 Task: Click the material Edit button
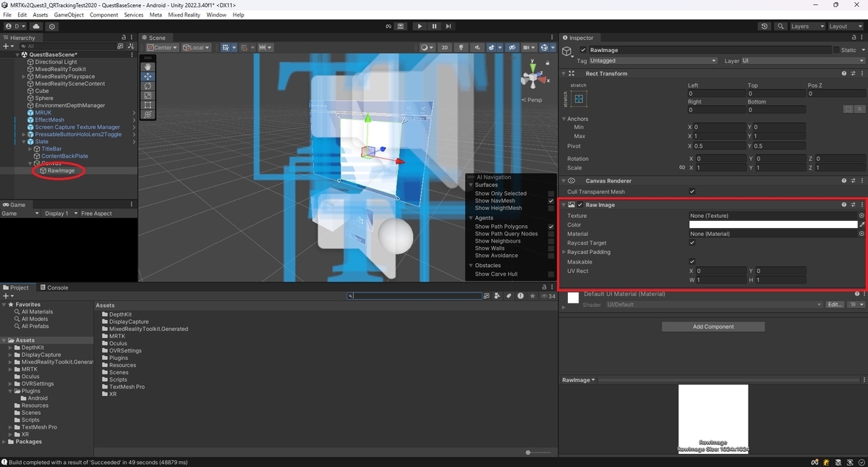click(x=835, y=305)
